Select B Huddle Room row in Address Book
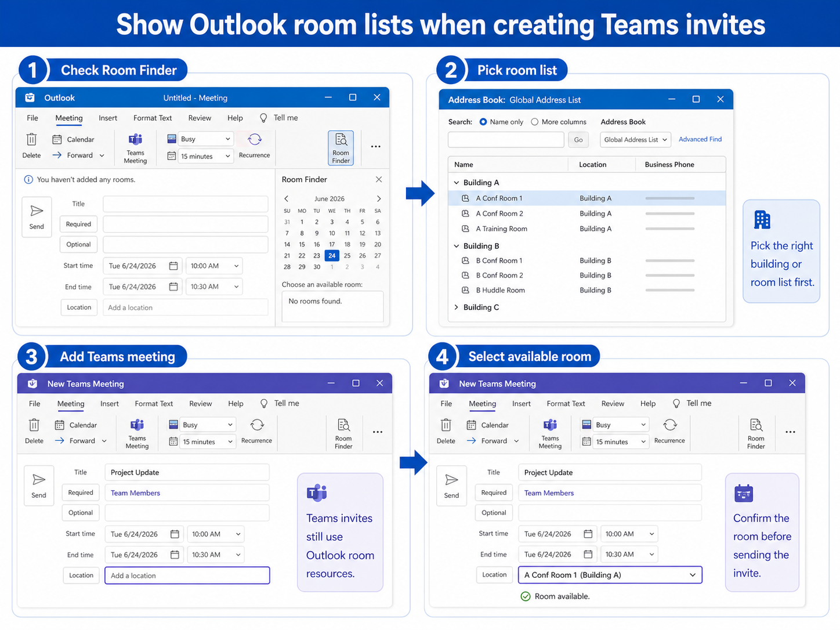This screenshot has height=630, width=840. (587, 290)
